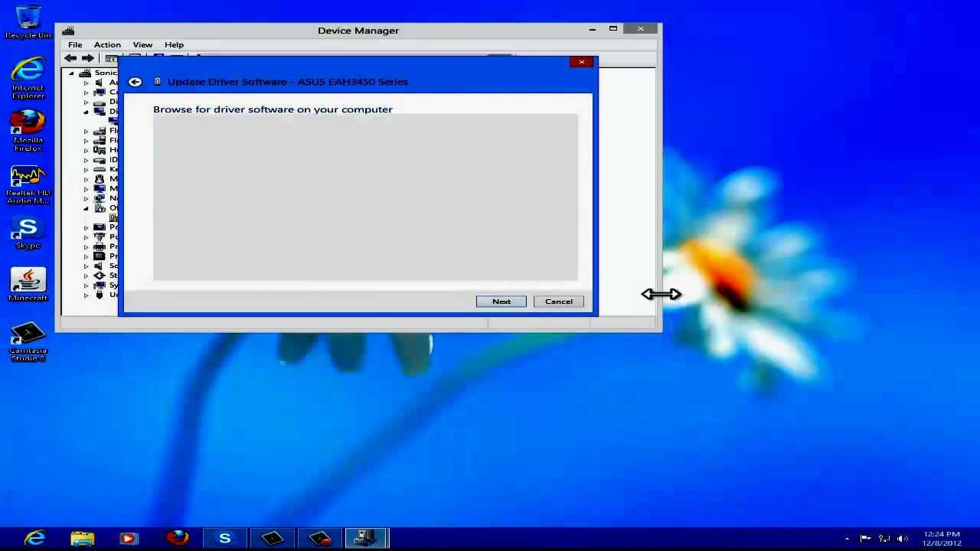Screen dimensions: 980x551
Task: Open the volume control in system tray
Action: coord(903,539)
